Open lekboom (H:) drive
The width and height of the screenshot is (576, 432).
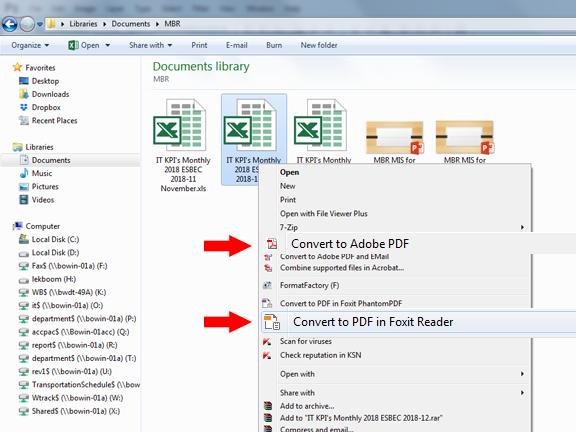click(47, 279)
